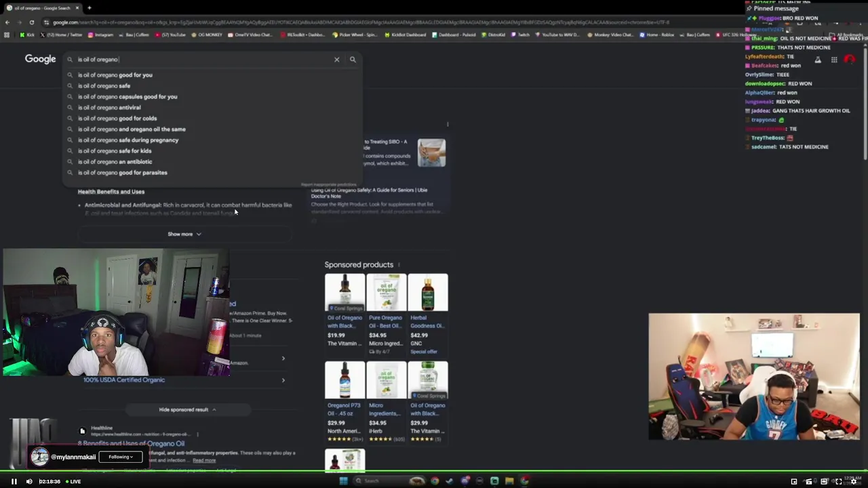This screenshot has width=868, height=488.
Task: Clear the Google search box with X
Action: pyautogui.click(x=336, y=60)
